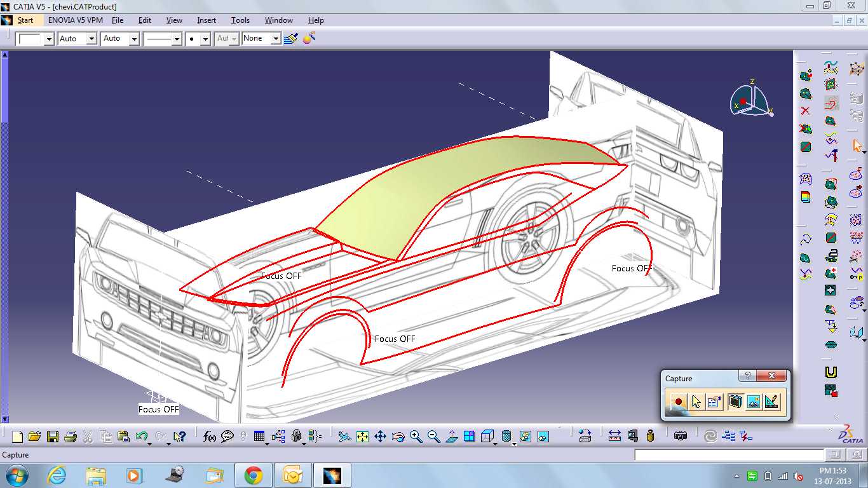This screenshot has height=488, width=868.
Task: Open the Measure Between ruler tool
Action: pos(614,437)
